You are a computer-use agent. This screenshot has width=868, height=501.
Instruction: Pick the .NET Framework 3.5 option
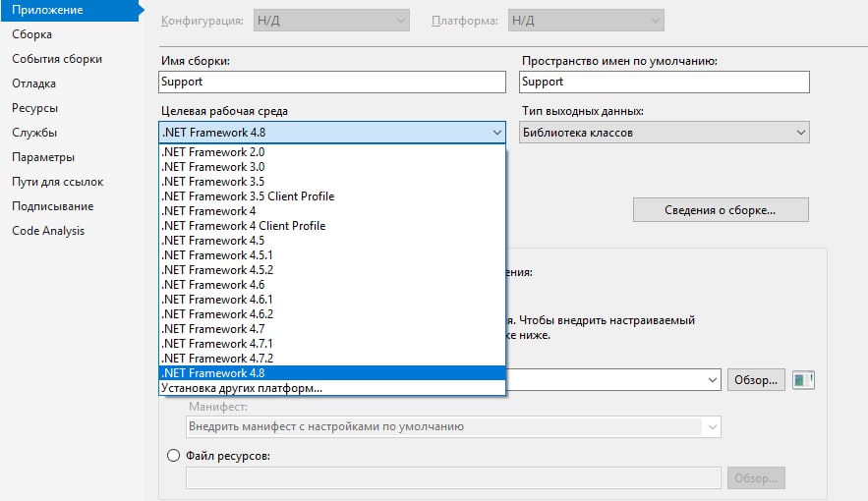[x=332, y=182]
